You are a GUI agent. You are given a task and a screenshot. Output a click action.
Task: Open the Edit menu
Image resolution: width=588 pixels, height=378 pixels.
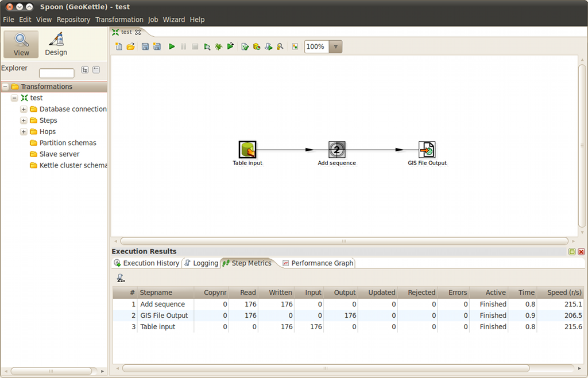coord(25,20)
